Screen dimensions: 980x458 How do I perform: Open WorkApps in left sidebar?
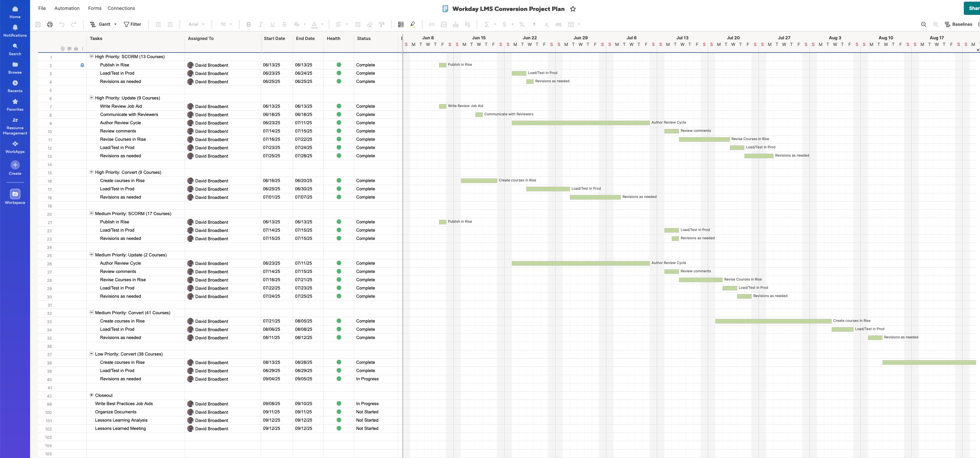point(15,146)
